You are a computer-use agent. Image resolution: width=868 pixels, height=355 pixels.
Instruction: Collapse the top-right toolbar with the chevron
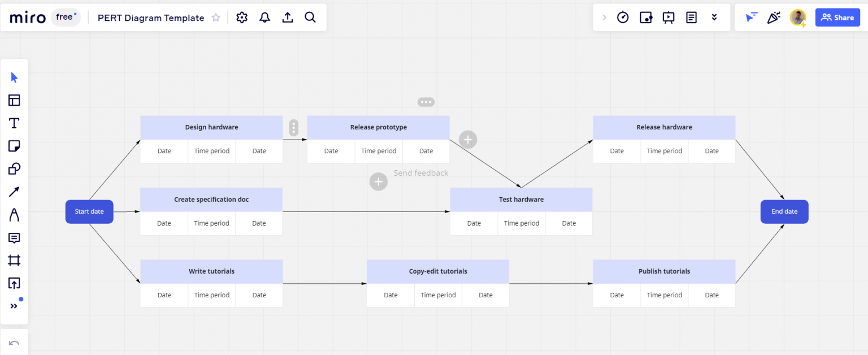714,17
